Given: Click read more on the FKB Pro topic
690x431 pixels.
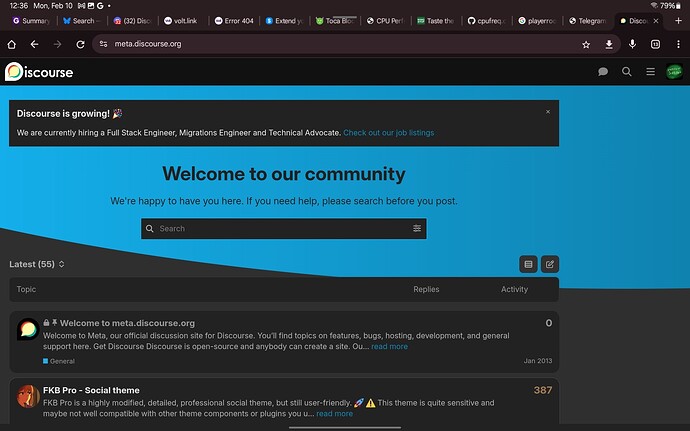Looking at the screenshot, I should [334, 414].
